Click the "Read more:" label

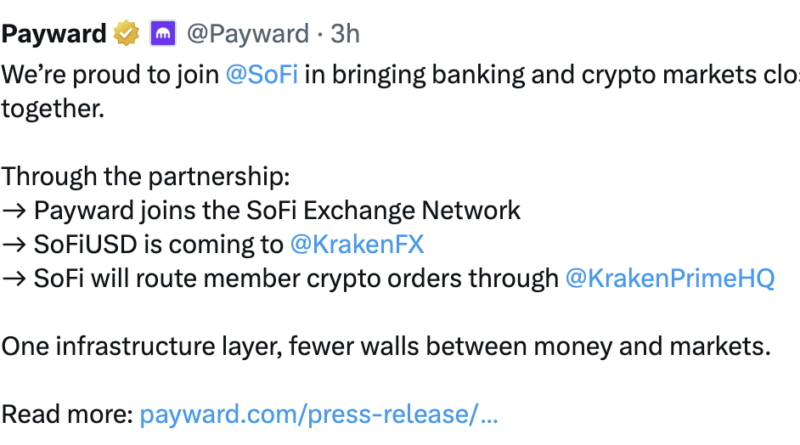pos(67,414)
